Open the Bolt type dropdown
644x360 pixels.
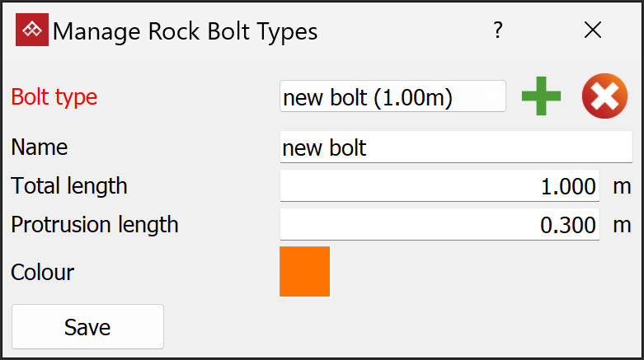393,97
